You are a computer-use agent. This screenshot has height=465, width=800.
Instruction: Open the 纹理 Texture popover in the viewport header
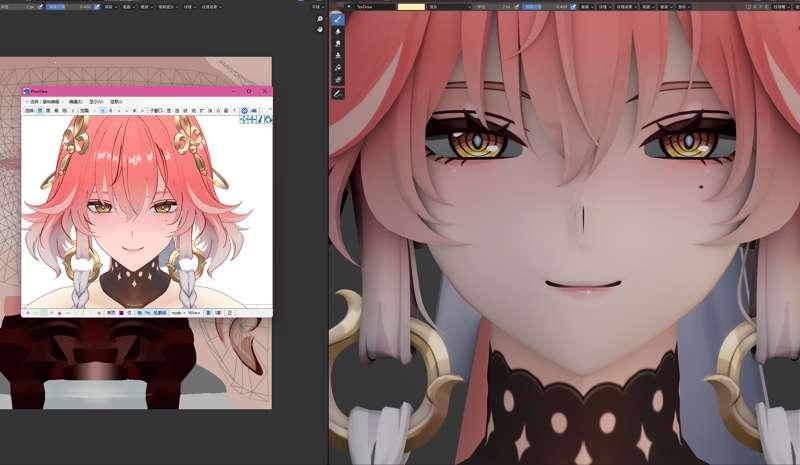[x=604, y=7]
